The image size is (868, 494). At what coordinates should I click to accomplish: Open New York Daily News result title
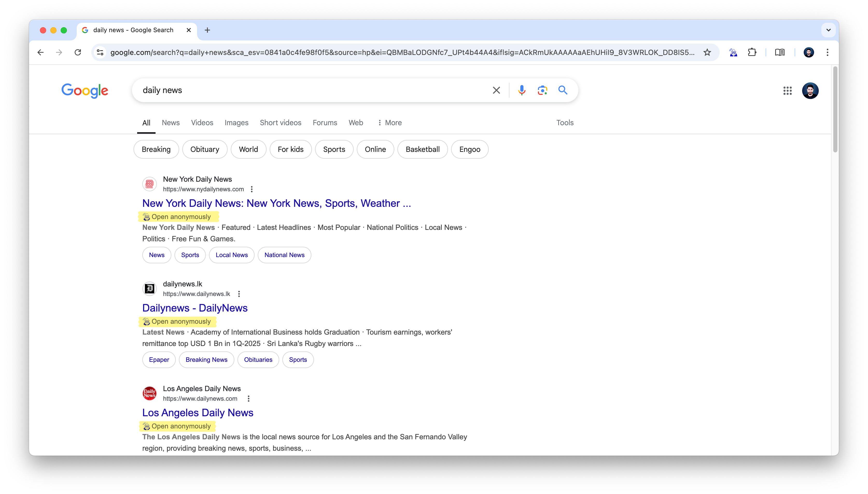[277, 203]
